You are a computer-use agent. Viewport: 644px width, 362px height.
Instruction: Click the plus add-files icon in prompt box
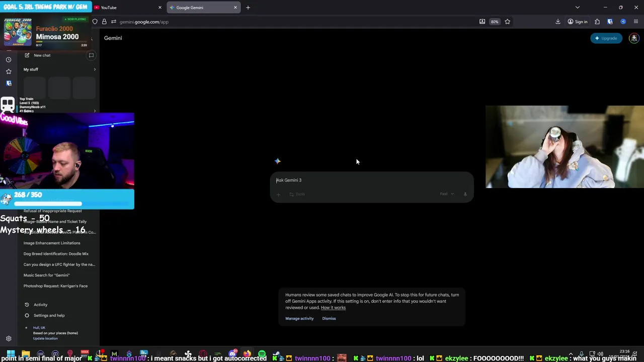click(278, 194)
